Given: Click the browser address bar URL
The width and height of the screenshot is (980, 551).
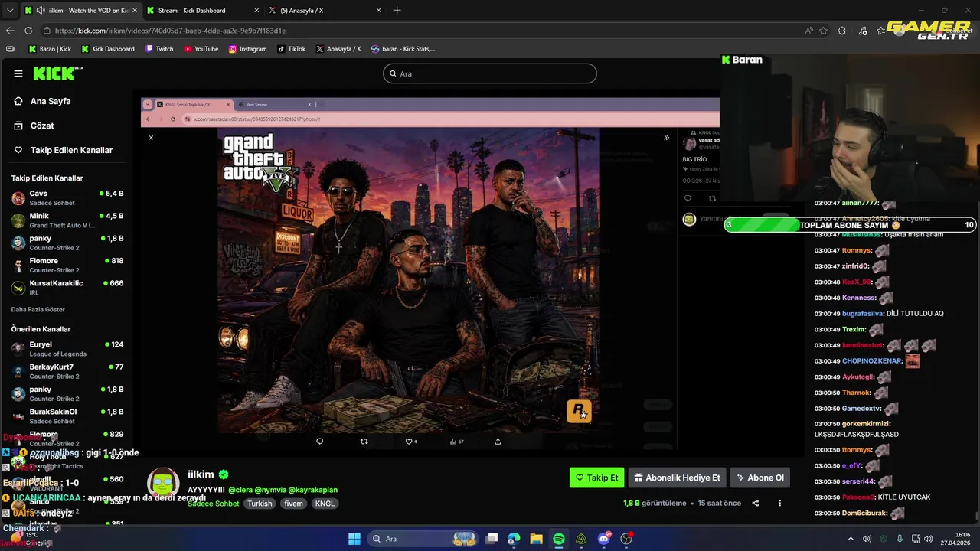Looking at the screenshot, I should point(170,31).
